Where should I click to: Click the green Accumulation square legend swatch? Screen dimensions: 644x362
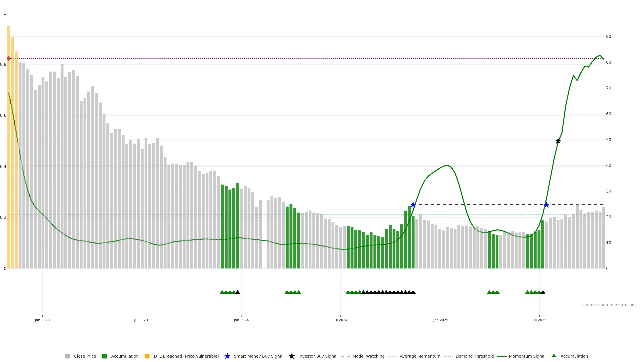tap(104, 356)
